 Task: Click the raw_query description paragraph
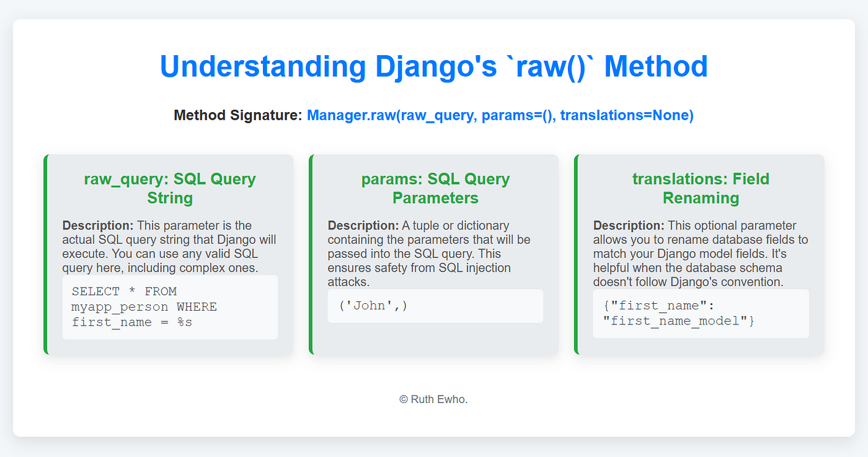[x=170, y=247]
